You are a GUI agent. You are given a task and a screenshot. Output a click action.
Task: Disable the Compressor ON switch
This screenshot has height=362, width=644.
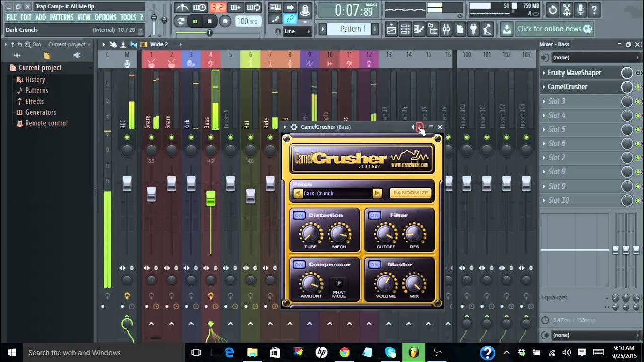click(x=299, y=265)
